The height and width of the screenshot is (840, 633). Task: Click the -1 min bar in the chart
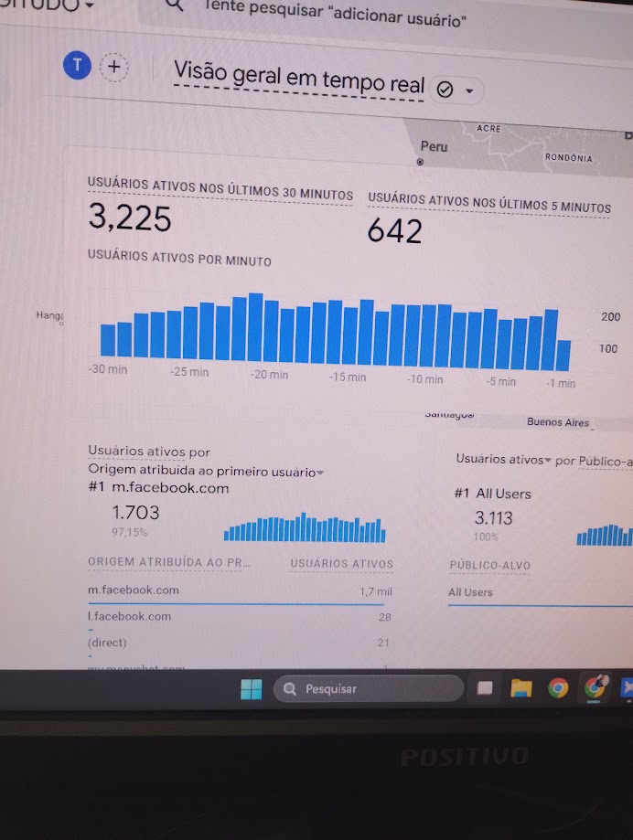click(x=563, y=356)
